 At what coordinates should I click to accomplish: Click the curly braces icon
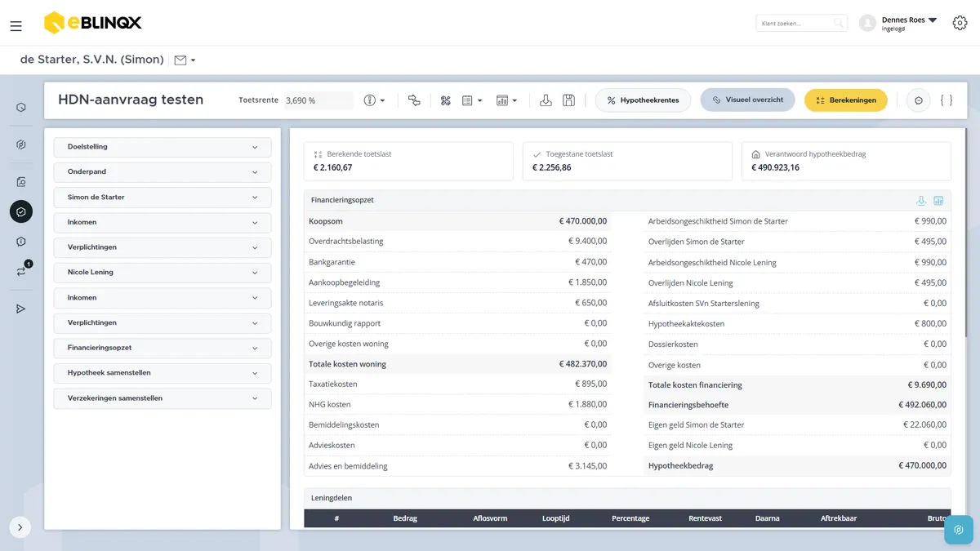click(x=947, y=100)
